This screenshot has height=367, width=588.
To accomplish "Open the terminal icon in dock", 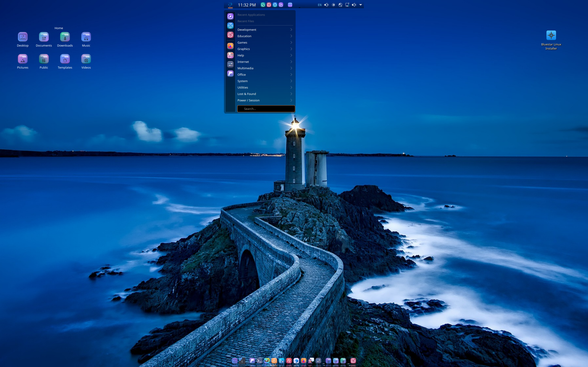I will click(260, 361).
